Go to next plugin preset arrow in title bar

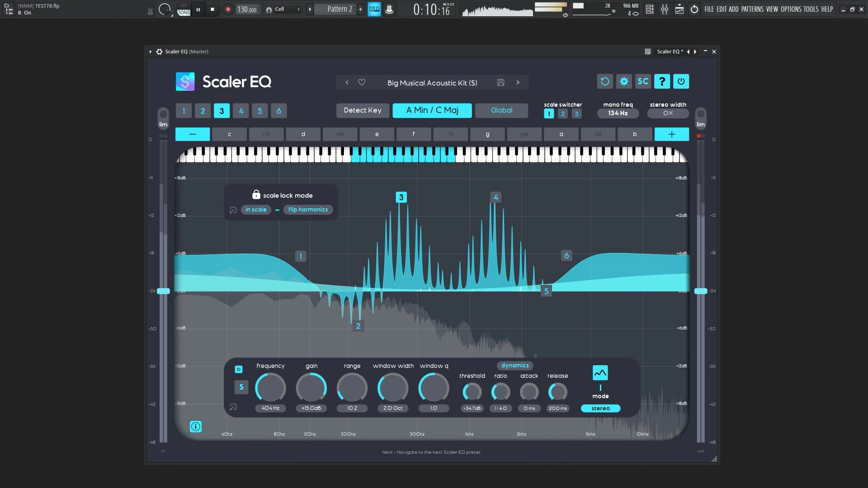695,52
